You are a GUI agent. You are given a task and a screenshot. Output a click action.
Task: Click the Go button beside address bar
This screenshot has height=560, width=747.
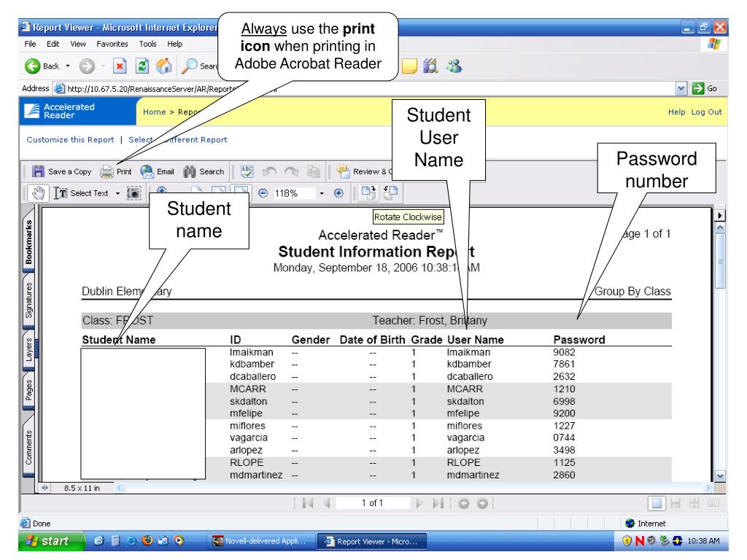[705, 88]
